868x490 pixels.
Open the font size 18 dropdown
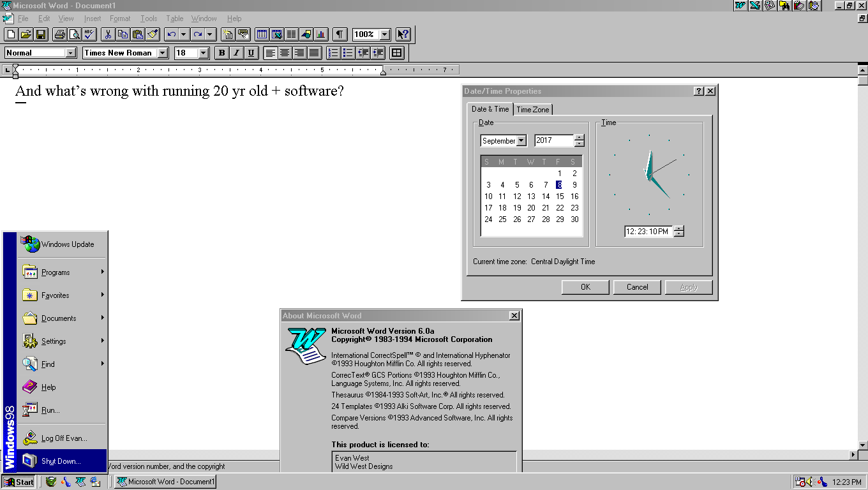point(204,53)
